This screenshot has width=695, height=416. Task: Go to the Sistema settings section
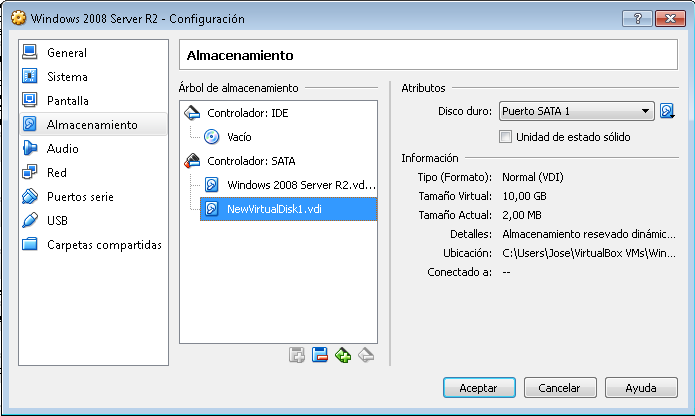click(67, 77)
